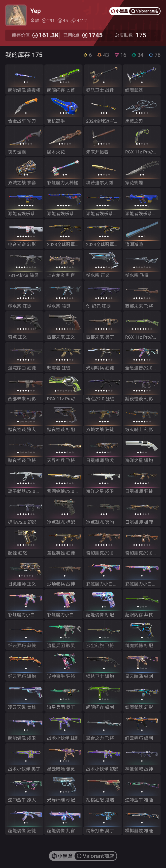
Task: Click the Yep profile avatar
Action: 16,15
